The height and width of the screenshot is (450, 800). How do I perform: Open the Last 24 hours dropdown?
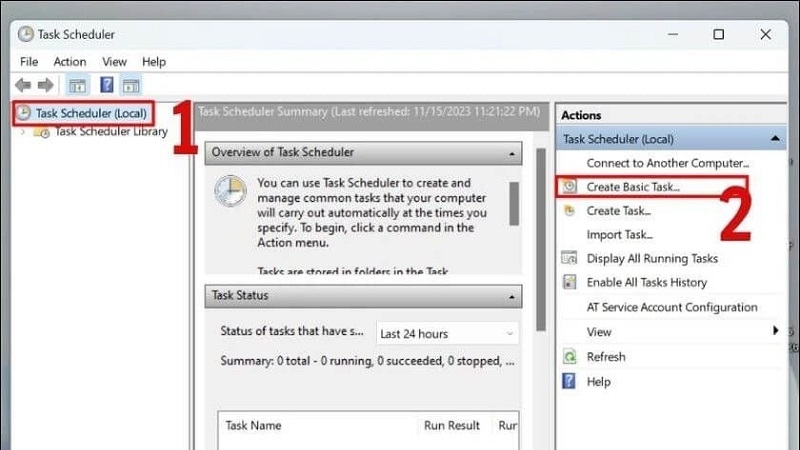click(448, 333)
